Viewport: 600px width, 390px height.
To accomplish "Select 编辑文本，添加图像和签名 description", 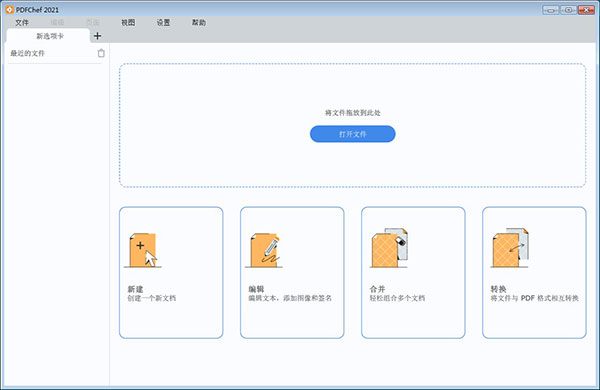I will tap(290, 298).
